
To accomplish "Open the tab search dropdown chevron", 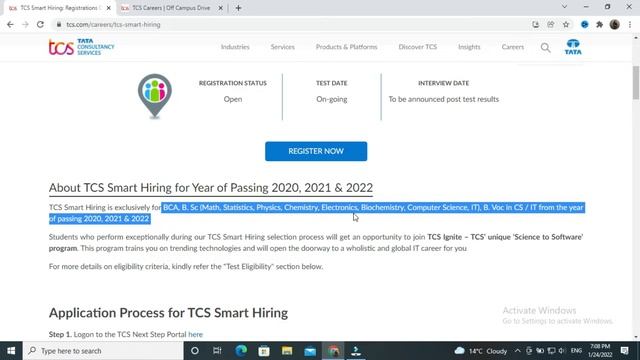I will 564,7.
